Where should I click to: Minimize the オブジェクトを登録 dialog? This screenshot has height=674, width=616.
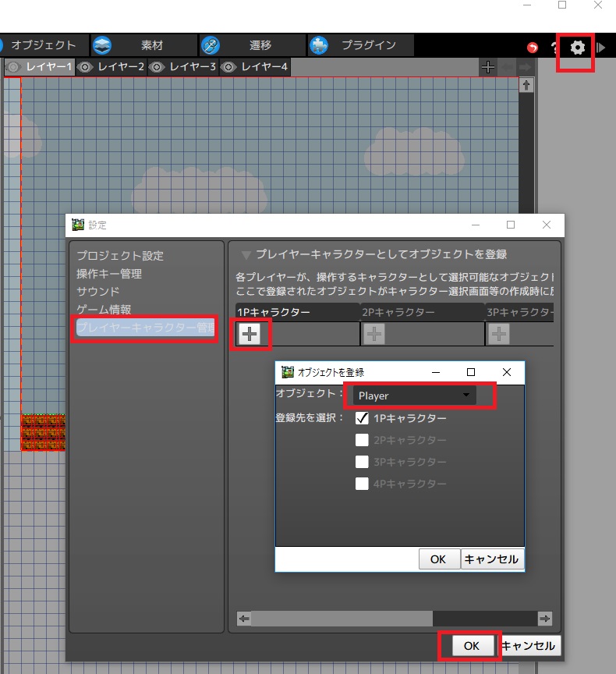pyautogui.click(x=436, y=372)
